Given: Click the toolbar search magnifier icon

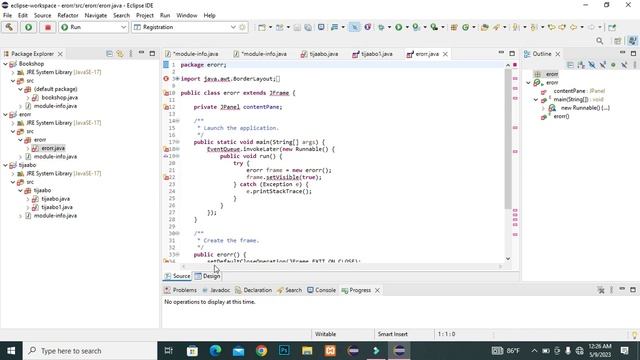Looking at the screenshot, I should click(600, 41).
